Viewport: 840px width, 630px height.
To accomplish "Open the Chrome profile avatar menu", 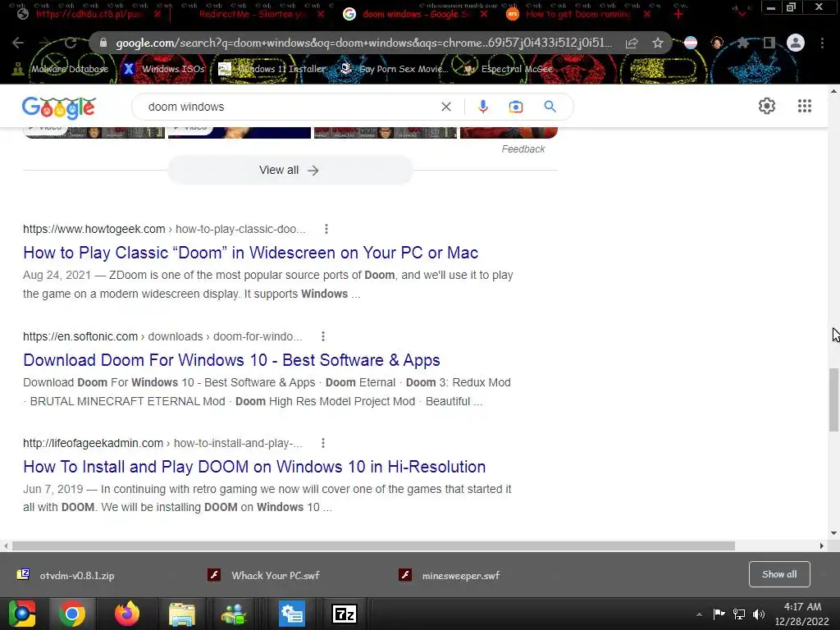I will [796, 43].
